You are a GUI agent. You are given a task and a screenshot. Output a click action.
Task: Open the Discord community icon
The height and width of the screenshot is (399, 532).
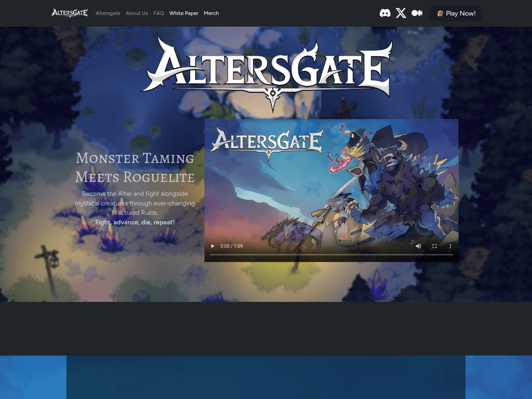[385, 13]
